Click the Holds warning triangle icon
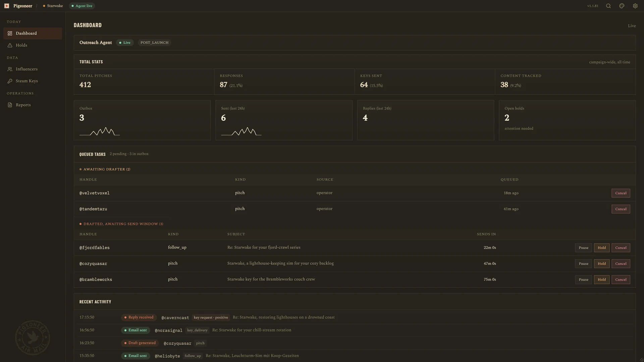The height and width of the screenshot is (362, 644). 10,45
